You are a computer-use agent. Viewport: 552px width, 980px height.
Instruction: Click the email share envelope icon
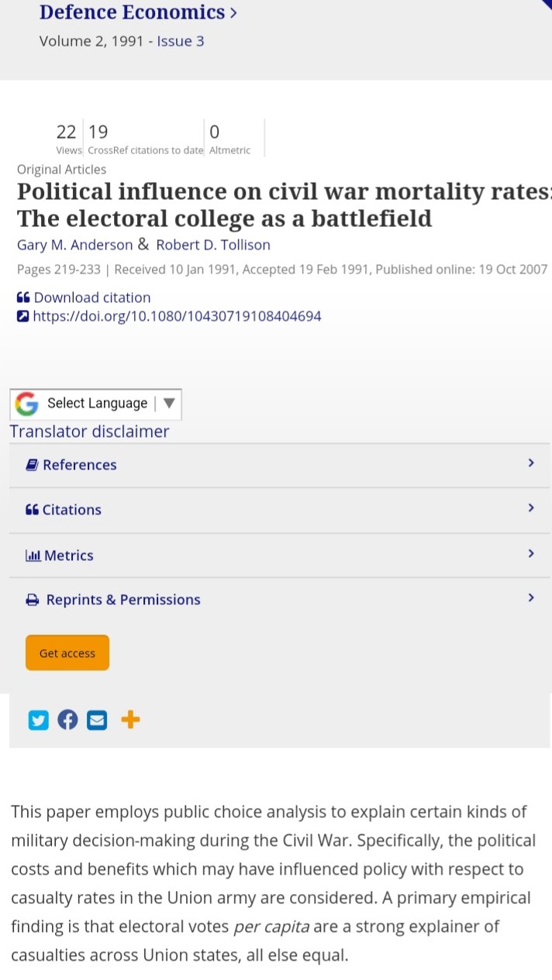[x=97, y=720]
